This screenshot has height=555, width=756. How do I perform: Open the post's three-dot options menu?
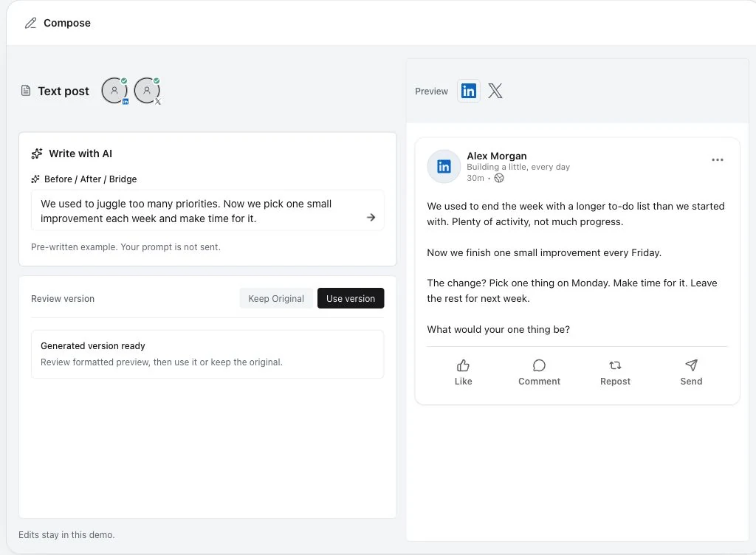[x=718, y=159]
